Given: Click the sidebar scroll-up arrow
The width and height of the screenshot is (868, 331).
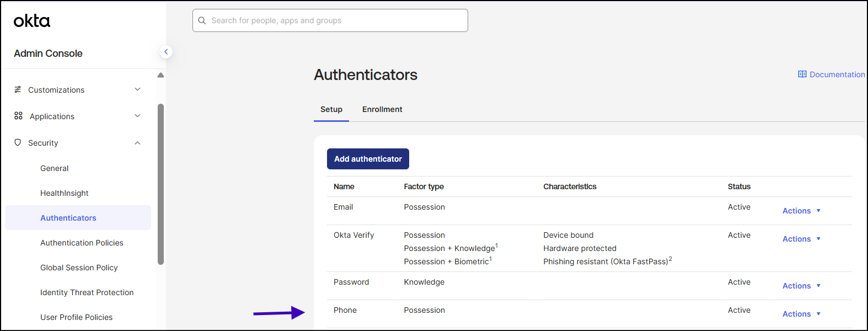Looking at the screenshot, I should [x=160, y=75].
